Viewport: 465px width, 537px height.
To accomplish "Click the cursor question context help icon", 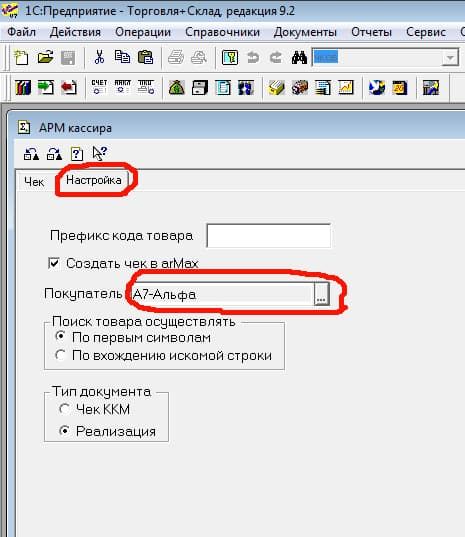I will [x=100, y=153].
